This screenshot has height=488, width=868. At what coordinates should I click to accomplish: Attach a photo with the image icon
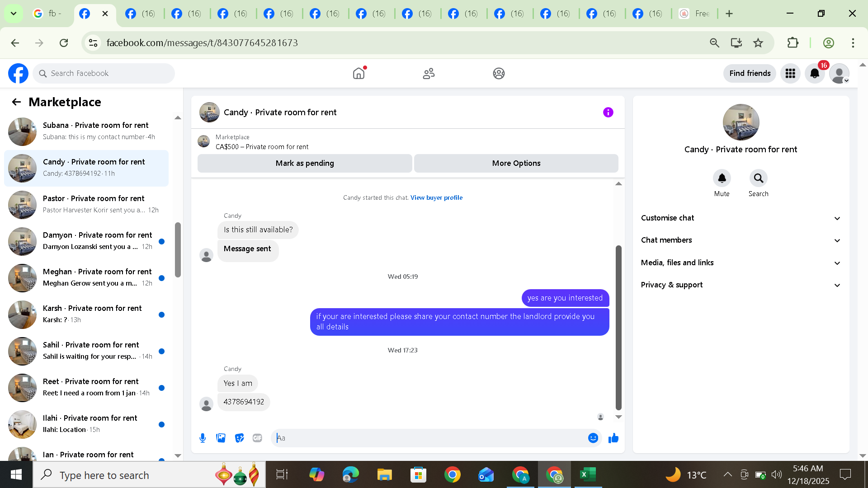pyautogui.click(x=221, y=438)
